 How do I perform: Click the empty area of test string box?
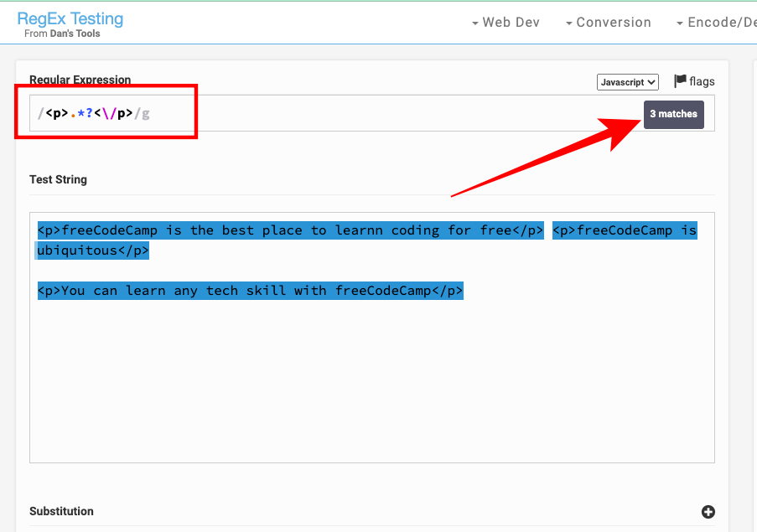[371, 385]
